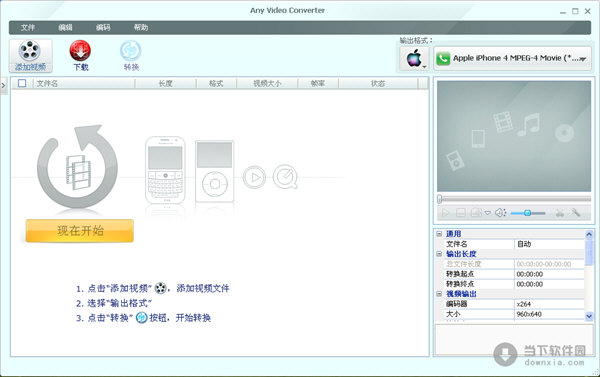Image resolution: width=600 pixels, height=377 pixels.
Task: Tick the select-all checkbox beside 文件名 header
Action: (x=22, y=83)
